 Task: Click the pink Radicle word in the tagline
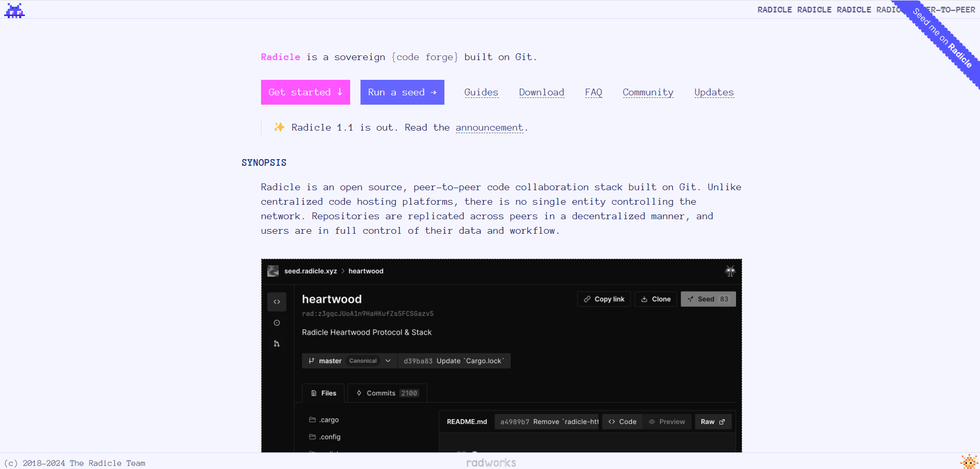click(x=281, y=57)
